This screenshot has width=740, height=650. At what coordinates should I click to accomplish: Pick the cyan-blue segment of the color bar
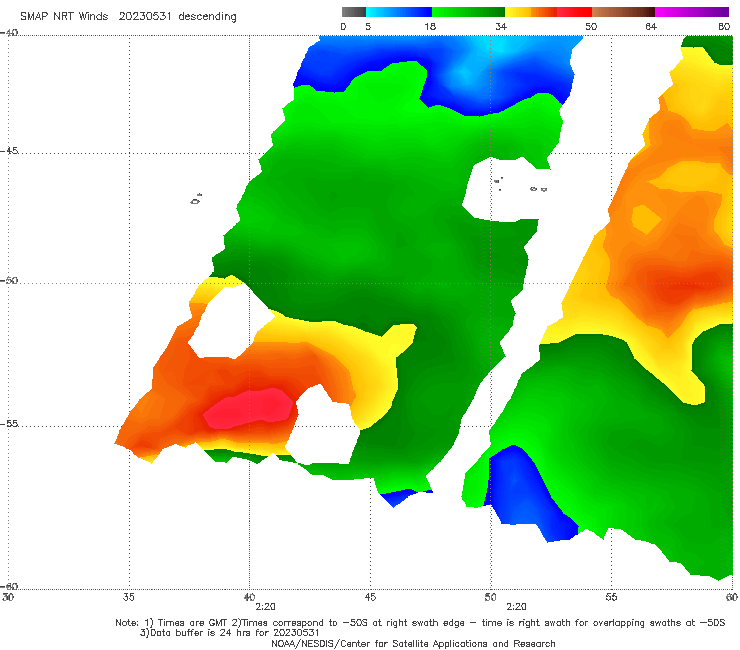pos(399,12)
